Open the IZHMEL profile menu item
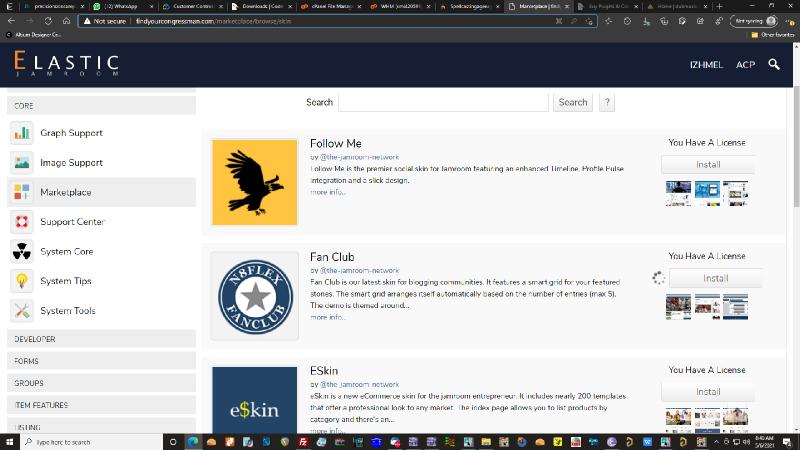800x450 pixels. click(707, 65)
